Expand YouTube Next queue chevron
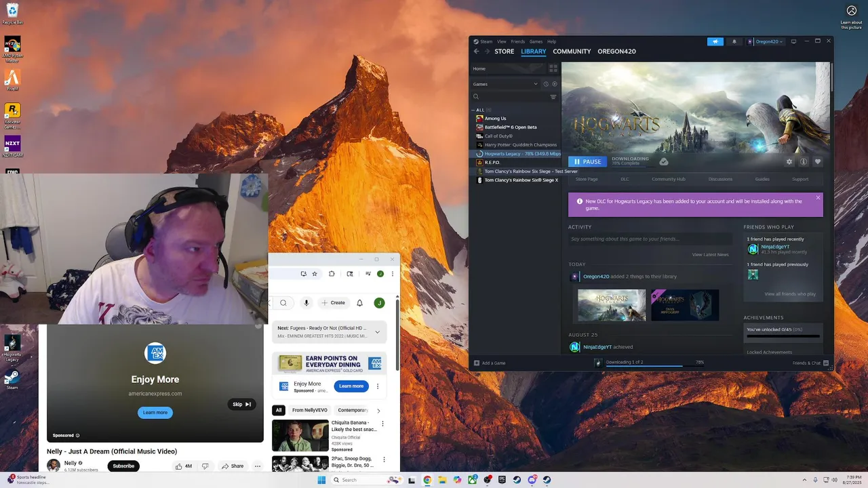Viewport: 868px width, 488px height. coord(378,332)
